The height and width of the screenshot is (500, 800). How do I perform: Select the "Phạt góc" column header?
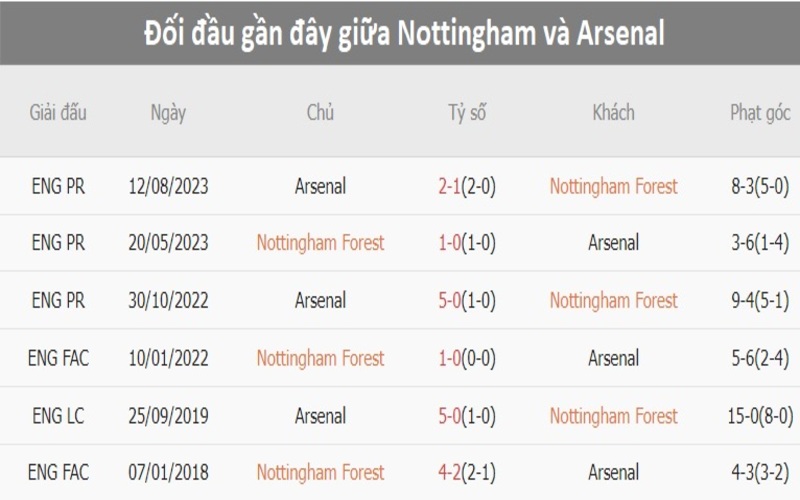[x=760, y=112]
